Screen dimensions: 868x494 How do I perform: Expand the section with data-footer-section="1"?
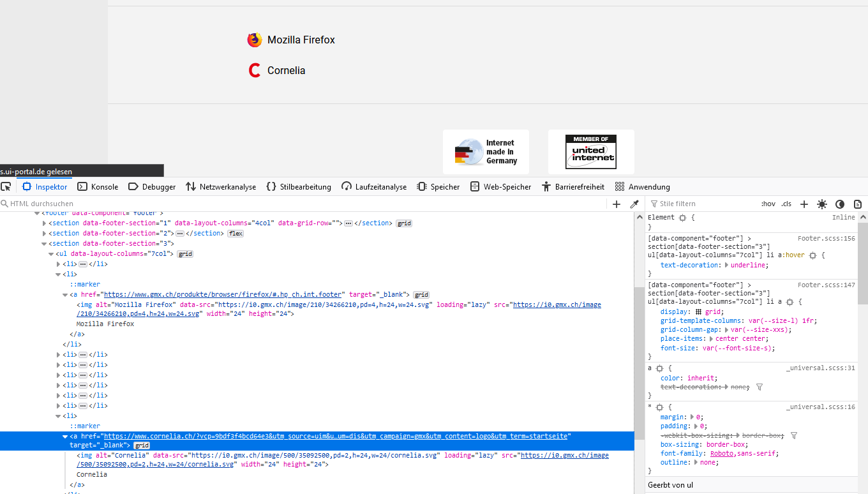pos(43,223)
